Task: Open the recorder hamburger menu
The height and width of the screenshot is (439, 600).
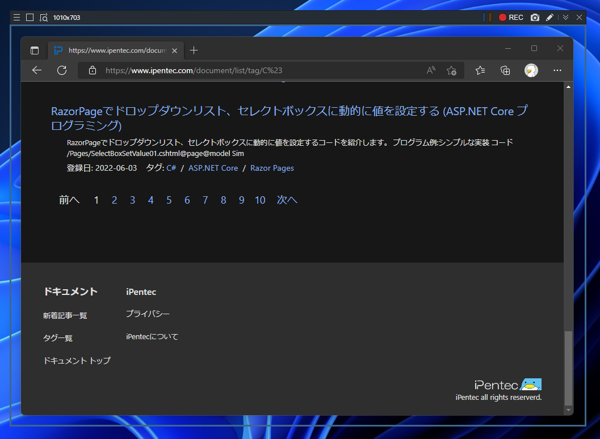Action: pyautogui.click(x=16, y=17)
